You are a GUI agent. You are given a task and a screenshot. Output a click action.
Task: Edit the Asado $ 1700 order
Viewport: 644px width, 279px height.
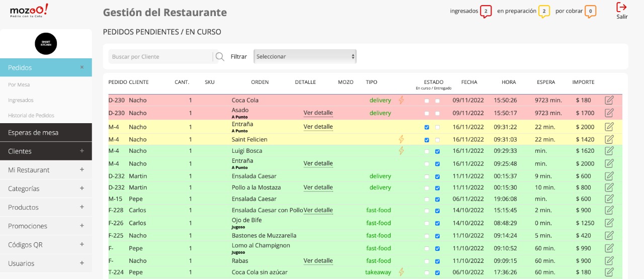pyautogui.click(x=609, y=113)
